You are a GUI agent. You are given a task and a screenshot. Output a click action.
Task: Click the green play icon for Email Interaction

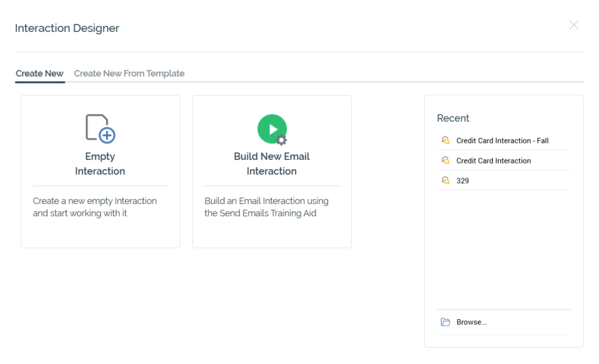[x=271, y=129]
